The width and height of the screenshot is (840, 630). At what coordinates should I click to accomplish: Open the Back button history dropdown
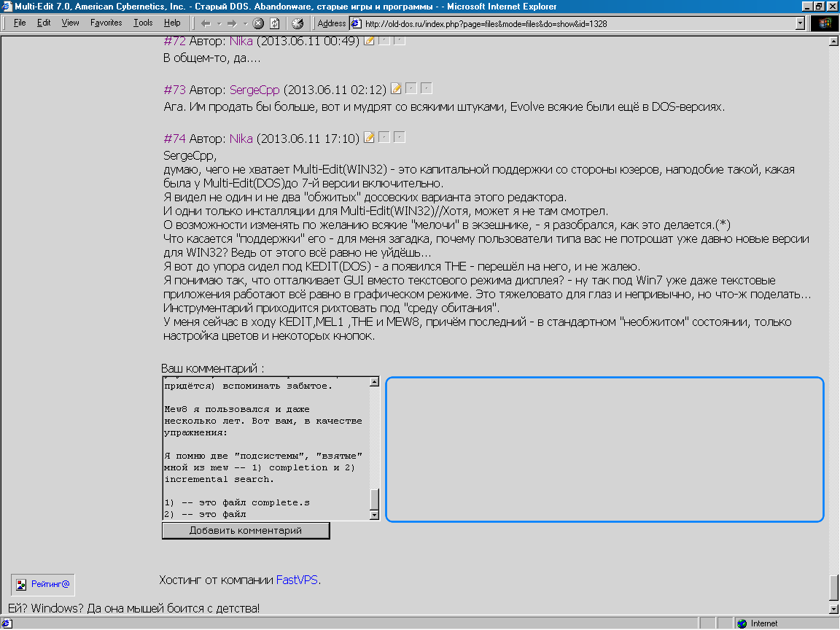click(x=219, y=23)
